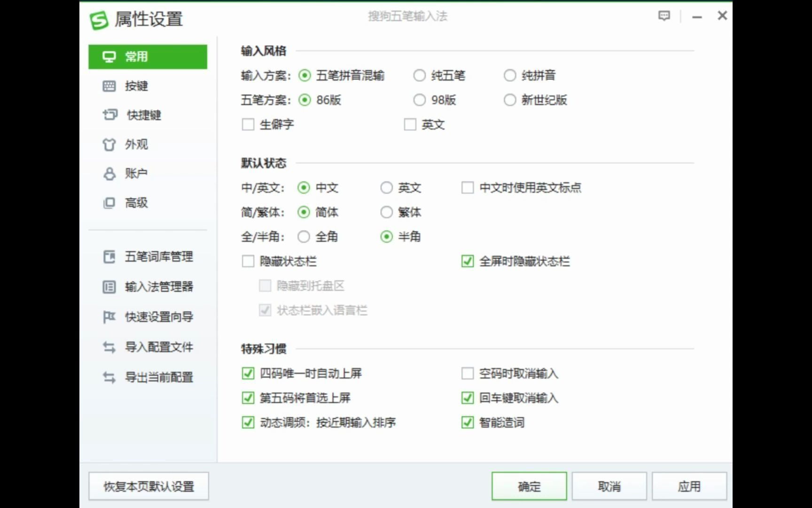812x508 pixels.
Task: Open advanced settings via 高级 icon
Action: click(x=109, y=203)
